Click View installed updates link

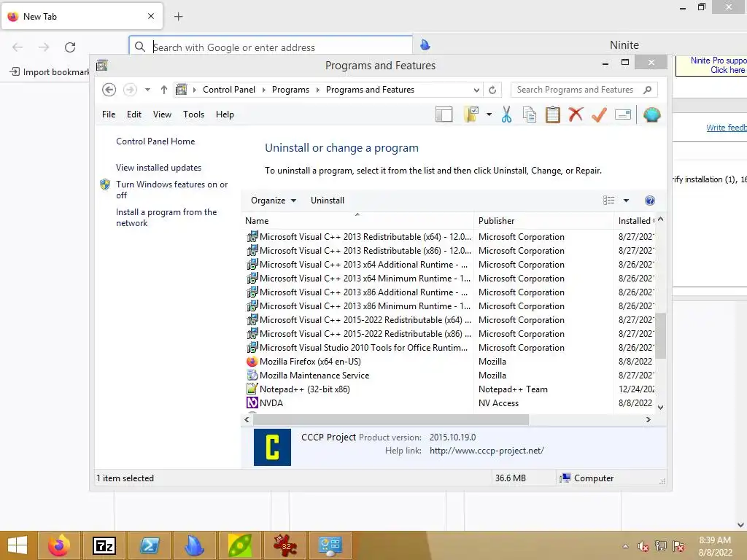(158, 168)
